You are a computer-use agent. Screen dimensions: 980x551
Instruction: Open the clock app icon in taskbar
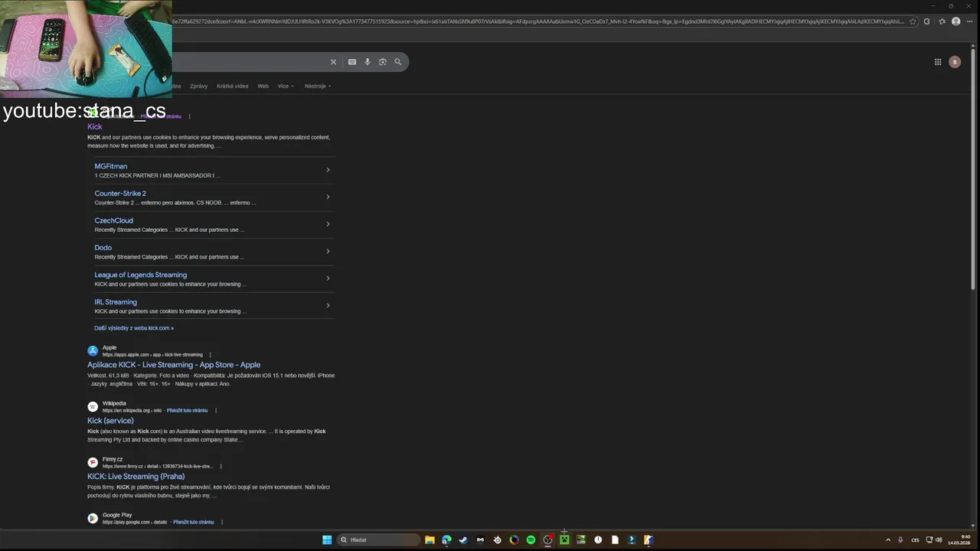pos(598,540)
